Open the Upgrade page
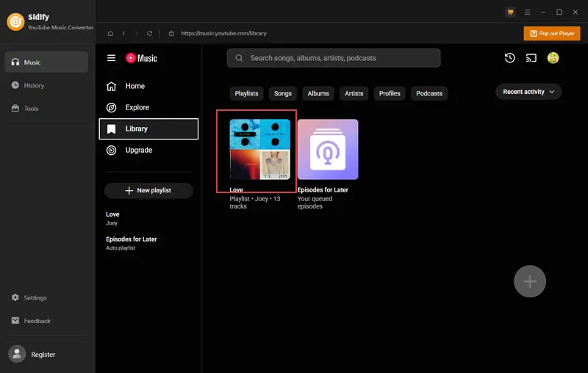The image size is (588, 373). click(x=148, y=151)
